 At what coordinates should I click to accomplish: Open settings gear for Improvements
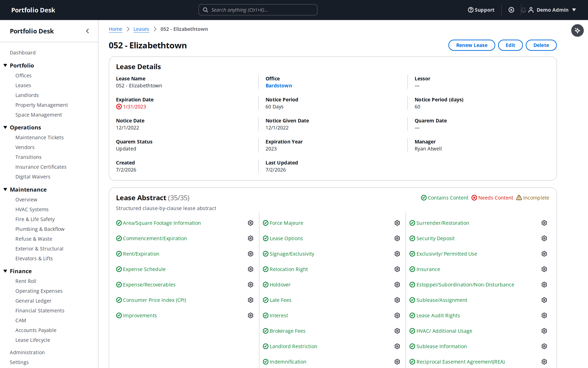coord(251,315)
